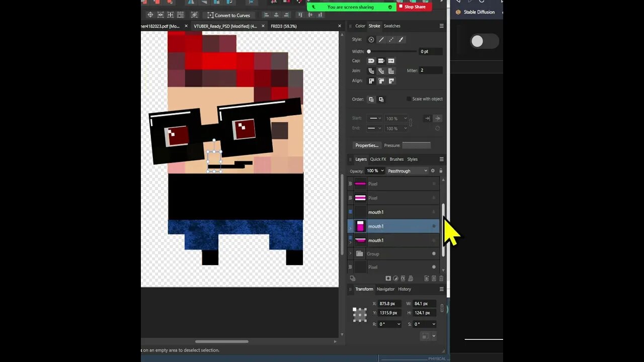This screenshot has width=644, height=362.
Task: Open the layer blend mode Passthrough dropdown
Action: pyautogui.click(x=407, y=171)
